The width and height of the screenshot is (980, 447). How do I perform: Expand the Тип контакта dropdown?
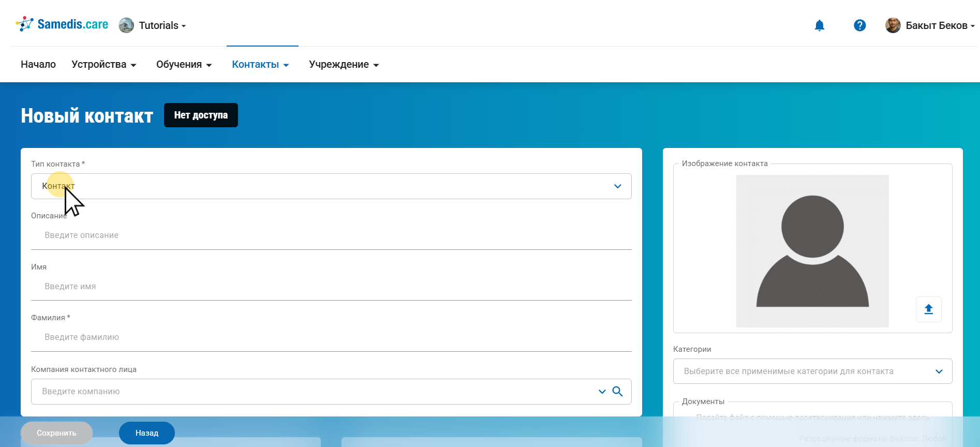pyautogui.click(x=617, y=186)
